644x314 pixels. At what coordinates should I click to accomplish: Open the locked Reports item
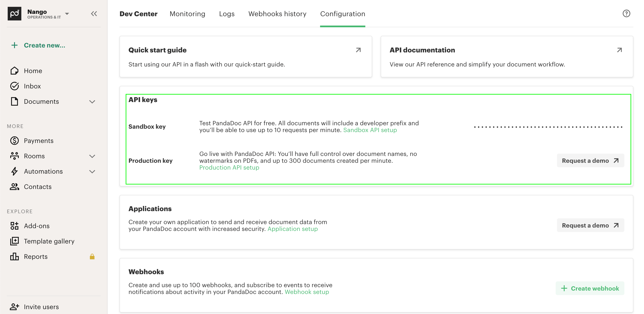point(35,257)
